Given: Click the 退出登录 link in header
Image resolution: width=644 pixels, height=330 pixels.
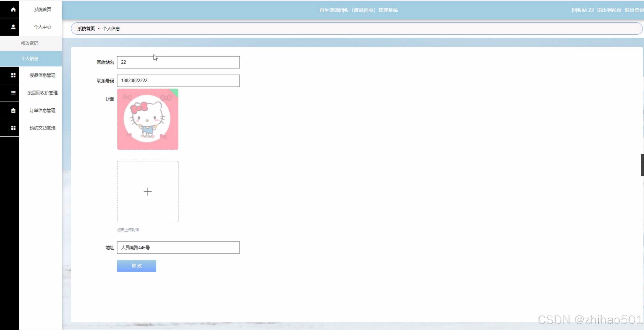Looking at the screenshot, I should point(634,10).
